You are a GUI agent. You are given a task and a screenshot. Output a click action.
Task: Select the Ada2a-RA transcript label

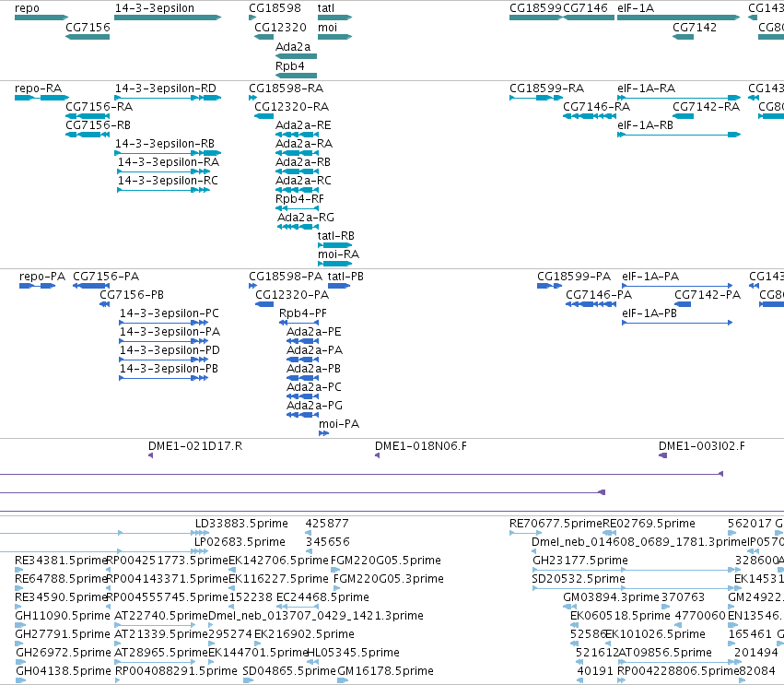click(304, 144)
